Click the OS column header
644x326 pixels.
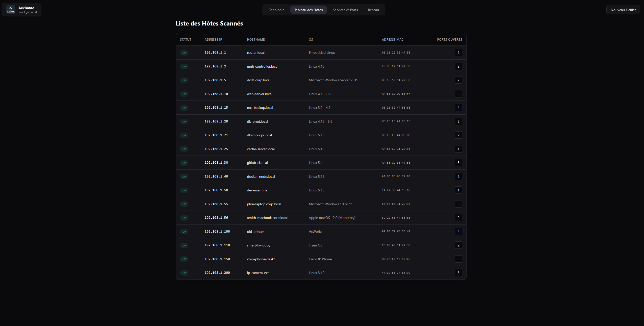[x=311, y=40]
